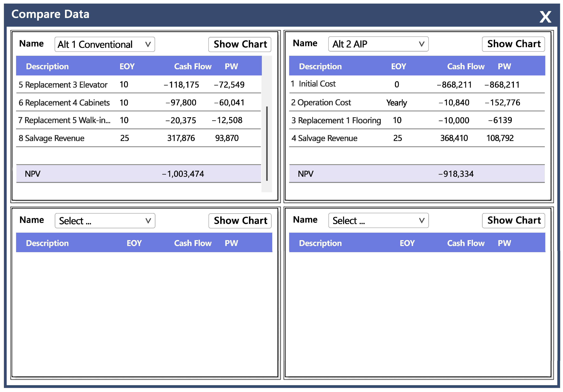Open the Alt 1 Conventional name dropdown

click(105, 44)
